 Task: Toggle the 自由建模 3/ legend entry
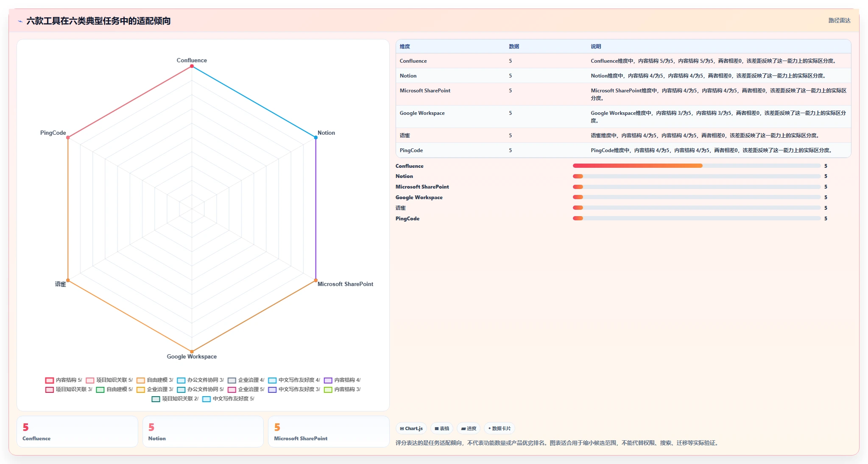[155, 380]
